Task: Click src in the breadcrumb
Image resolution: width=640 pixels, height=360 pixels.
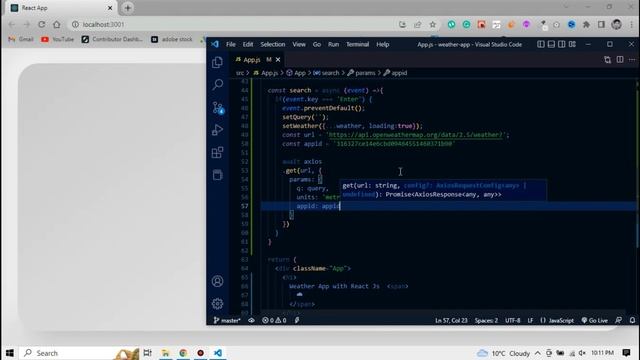Action: (x=240, y=73)
